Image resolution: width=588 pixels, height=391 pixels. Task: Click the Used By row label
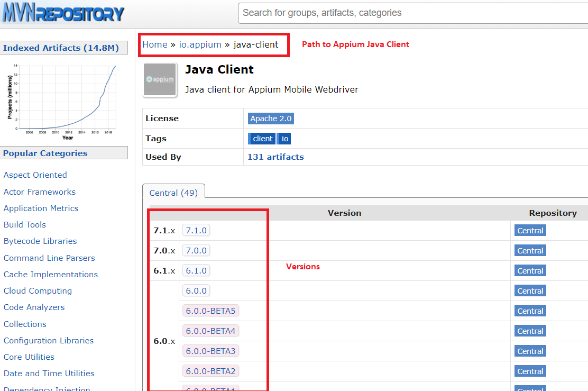(x=163, y=157)
